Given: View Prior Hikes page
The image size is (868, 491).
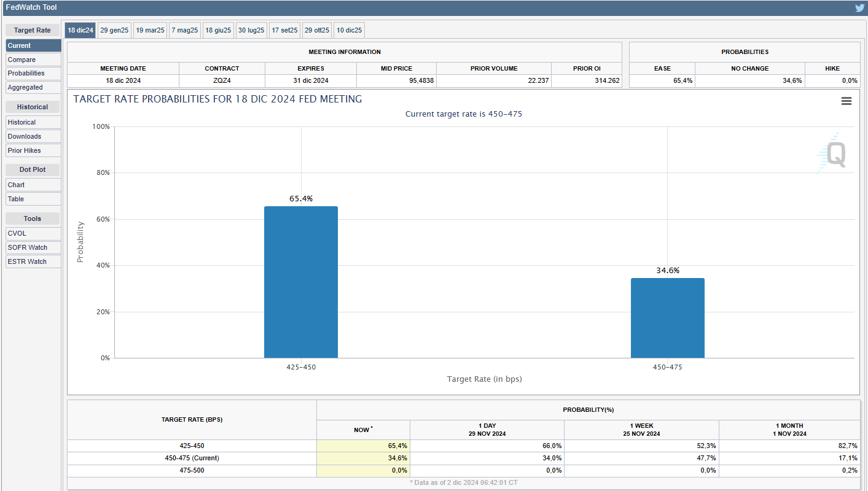Looking at the screenshot, I should coord(33,150).
